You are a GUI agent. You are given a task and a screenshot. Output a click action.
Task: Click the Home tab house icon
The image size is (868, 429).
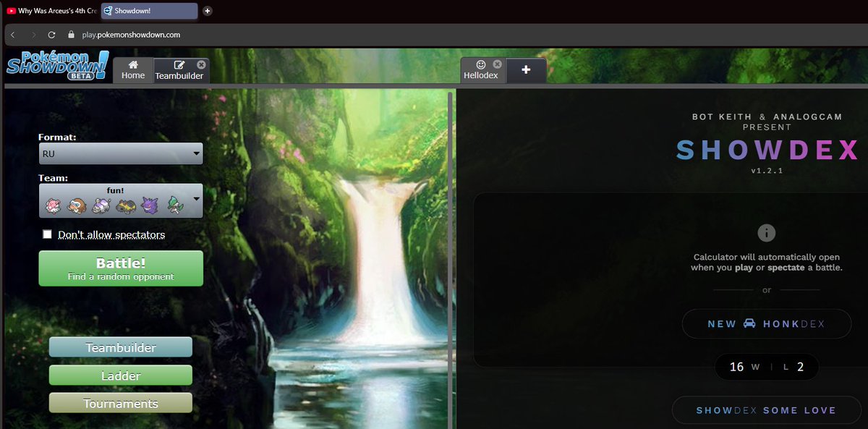click(x=133, y=64)
